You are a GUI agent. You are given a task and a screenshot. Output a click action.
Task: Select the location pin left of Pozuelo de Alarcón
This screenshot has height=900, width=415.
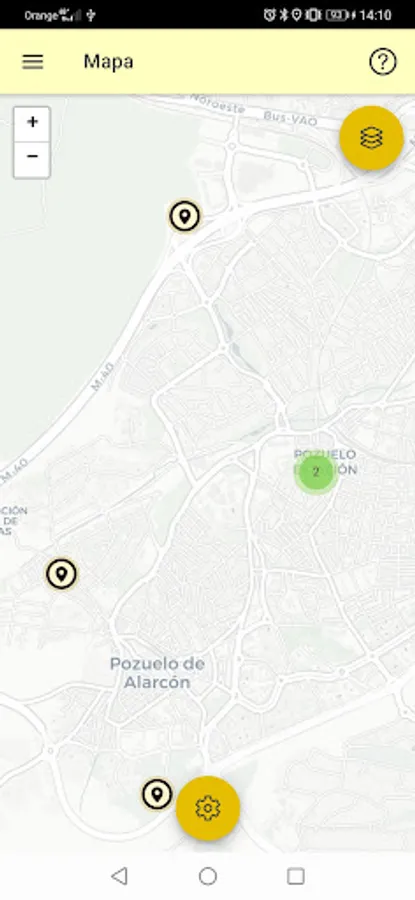pyautogui.click(x=61, y=574)
